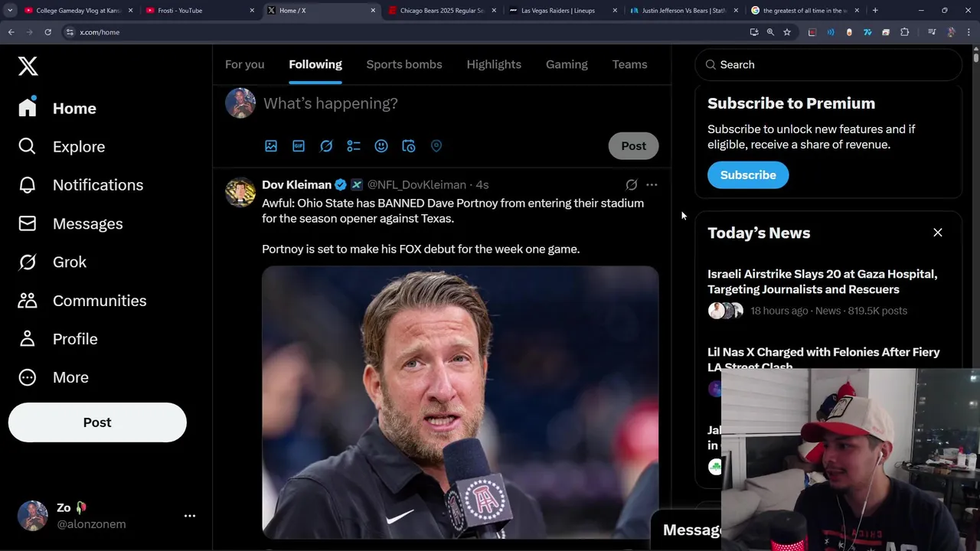This screenshot has width=980, height=551.
Task: Add a GIF to the new post
Action: (299, 146)
